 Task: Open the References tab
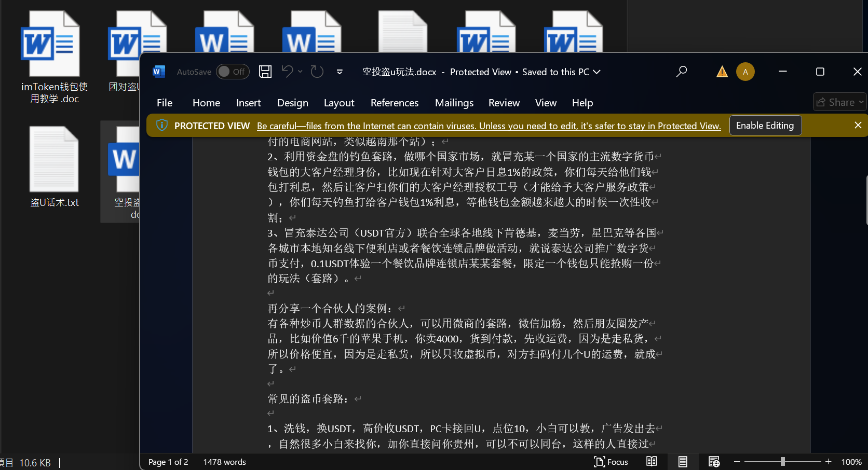click(394, 103)
